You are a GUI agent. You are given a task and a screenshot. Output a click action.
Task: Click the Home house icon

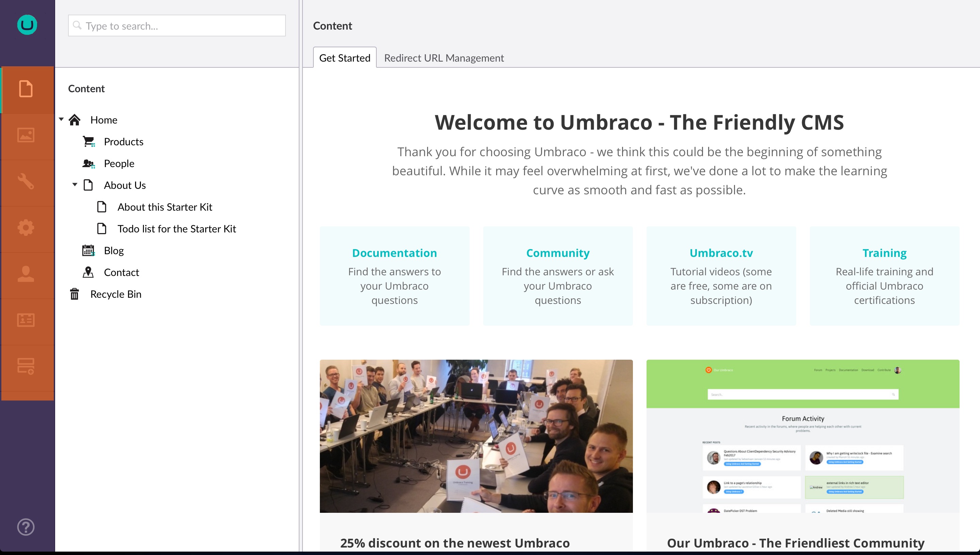(75, 120)
